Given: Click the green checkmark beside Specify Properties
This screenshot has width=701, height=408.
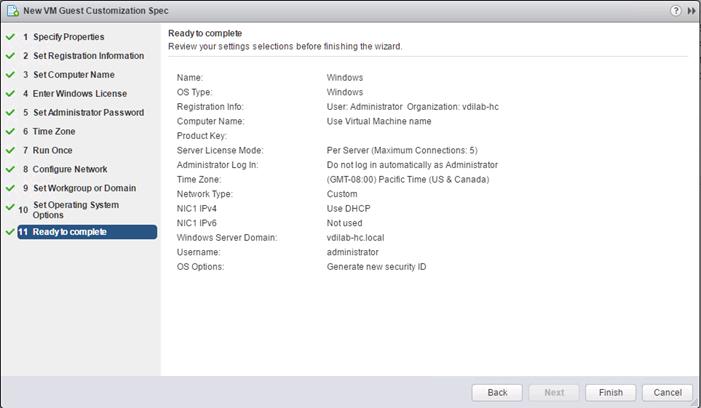Looking at the screenshot, I should point(10,37).
